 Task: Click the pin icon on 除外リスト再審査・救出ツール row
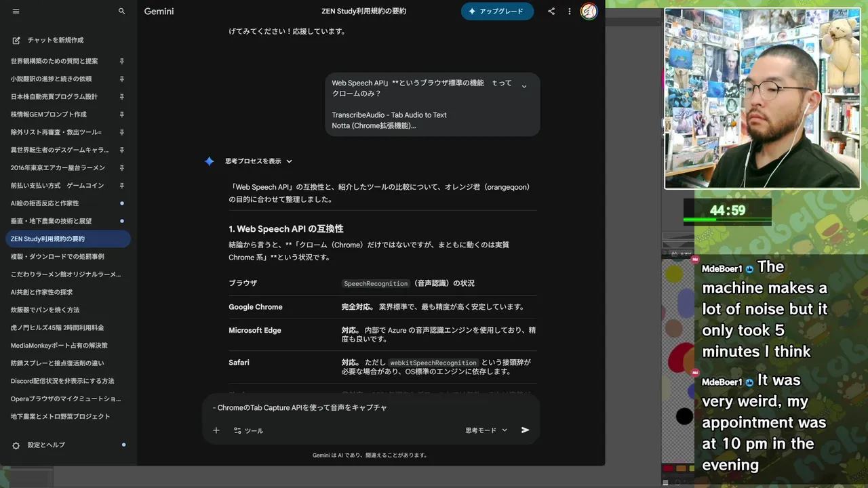point(122,132)
